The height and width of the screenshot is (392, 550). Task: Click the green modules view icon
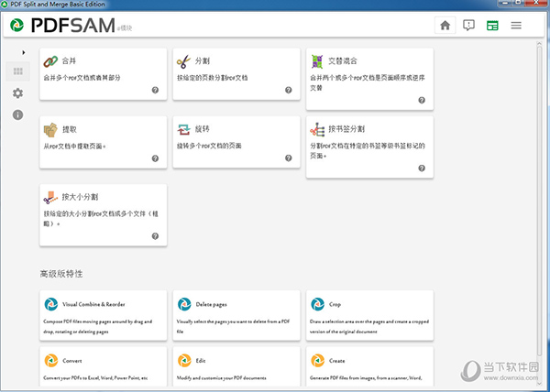click(492, 26)
